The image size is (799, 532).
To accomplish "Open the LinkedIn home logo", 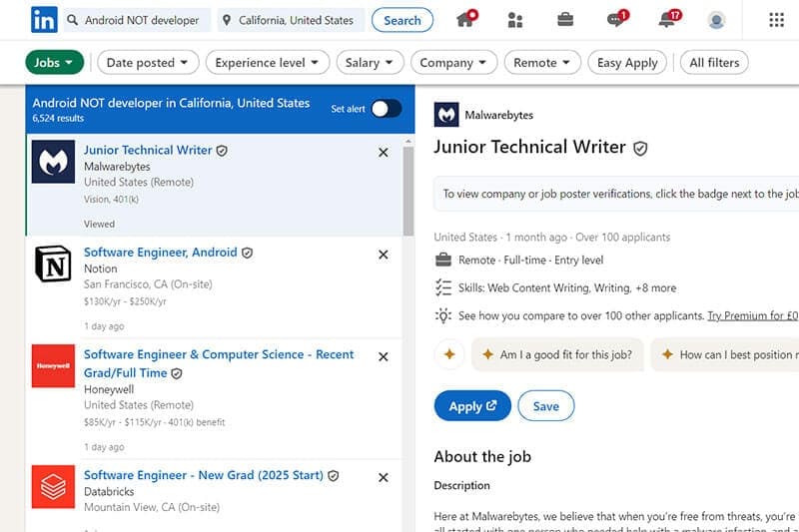I will click(44, 20).
